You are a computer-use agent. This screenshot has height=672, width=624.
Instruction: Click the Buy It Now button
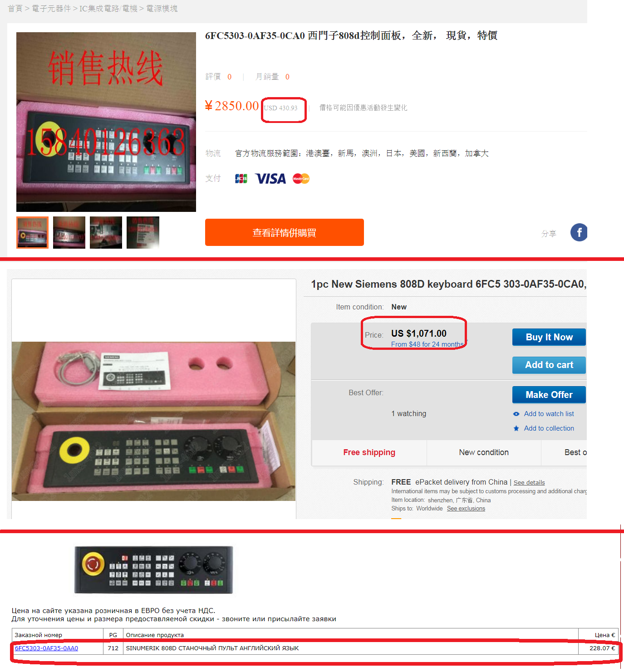coord(549,337)
